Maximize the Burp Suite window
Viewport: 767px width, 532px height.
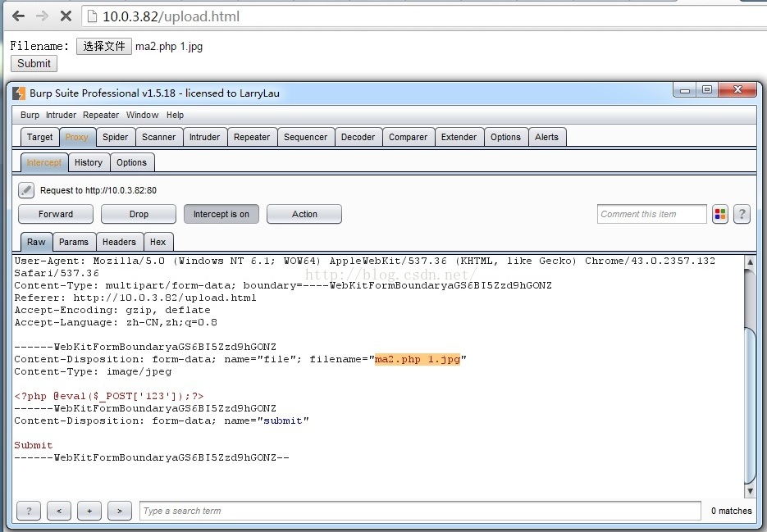[x=707, y=90]
